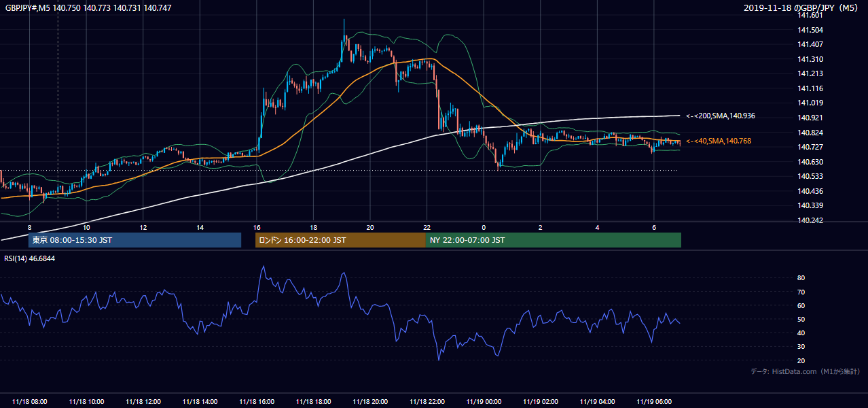Click the 11/18 12:00 date label
This screenshot has width=868, height=408.
tap(143, 401)
